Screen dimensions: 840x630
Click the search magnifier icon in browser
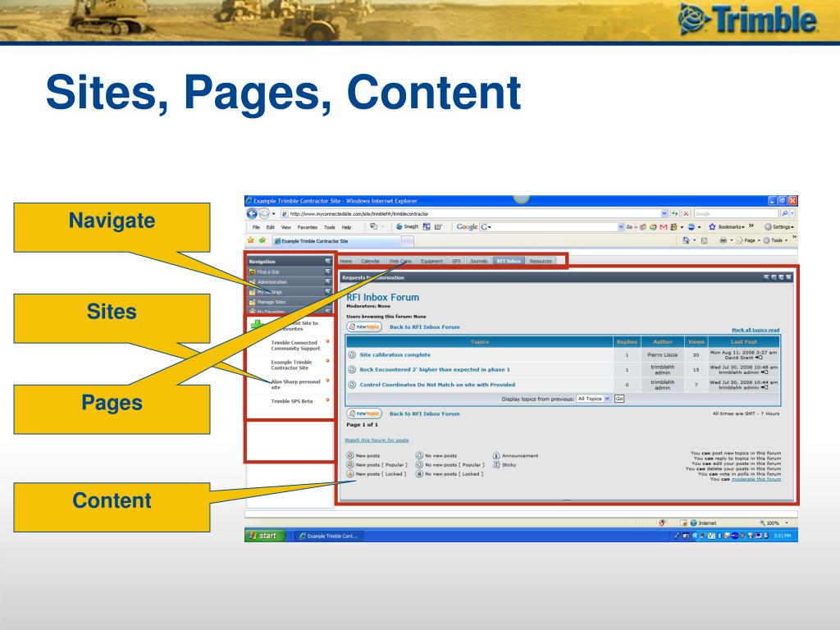(785, 213)
